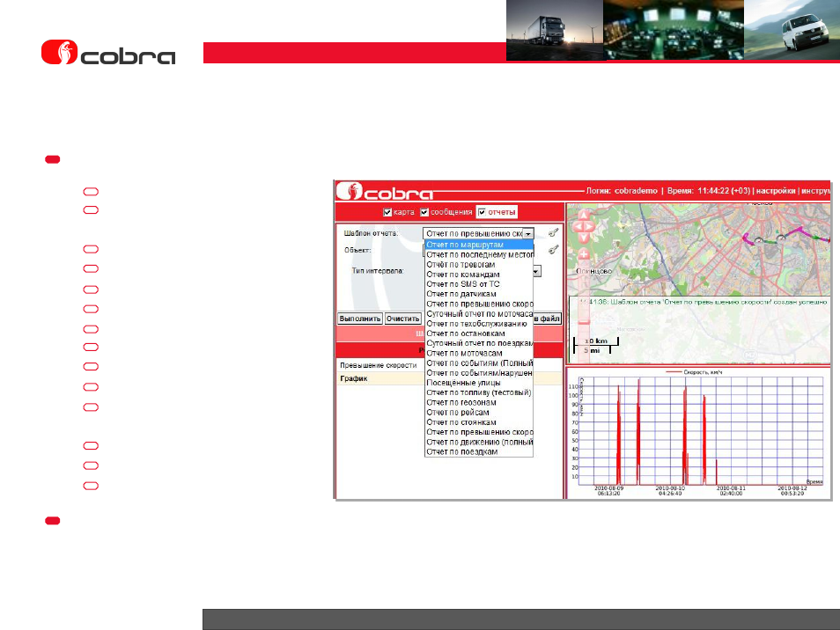Collapse the Шаблон отчета dropdown arrow
This screenshot has height=630, width=840.
pos(528,234)
